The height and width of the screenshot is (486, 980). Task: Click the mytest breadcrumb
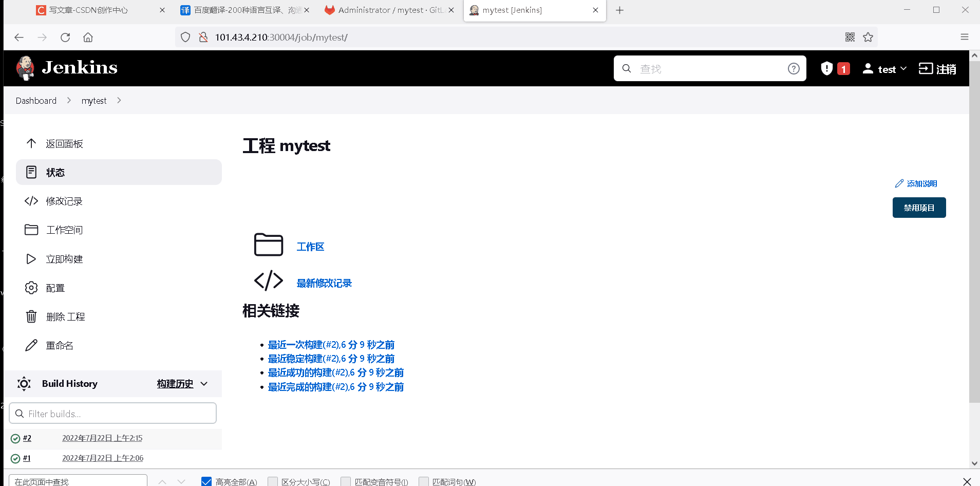[94, 101]
